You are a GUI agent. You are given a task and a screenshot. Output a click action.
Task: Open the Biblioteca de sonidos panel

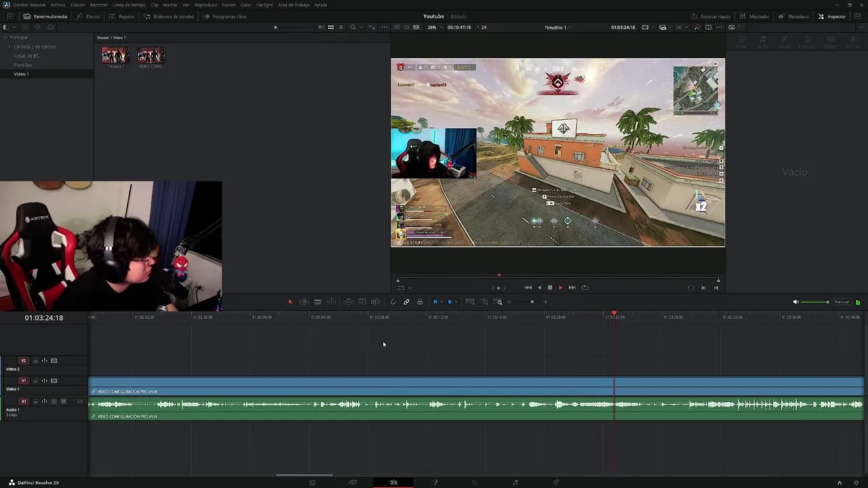point(169,16)
